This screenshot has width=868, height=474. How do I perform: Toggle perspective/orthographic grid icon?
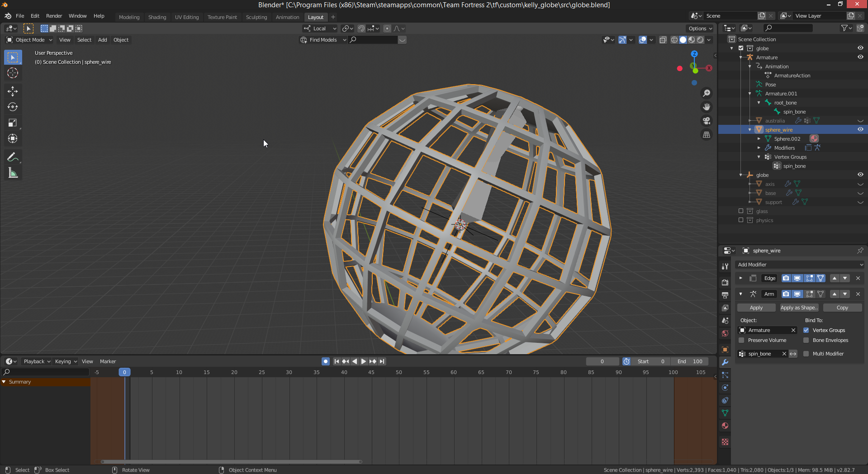706,135
